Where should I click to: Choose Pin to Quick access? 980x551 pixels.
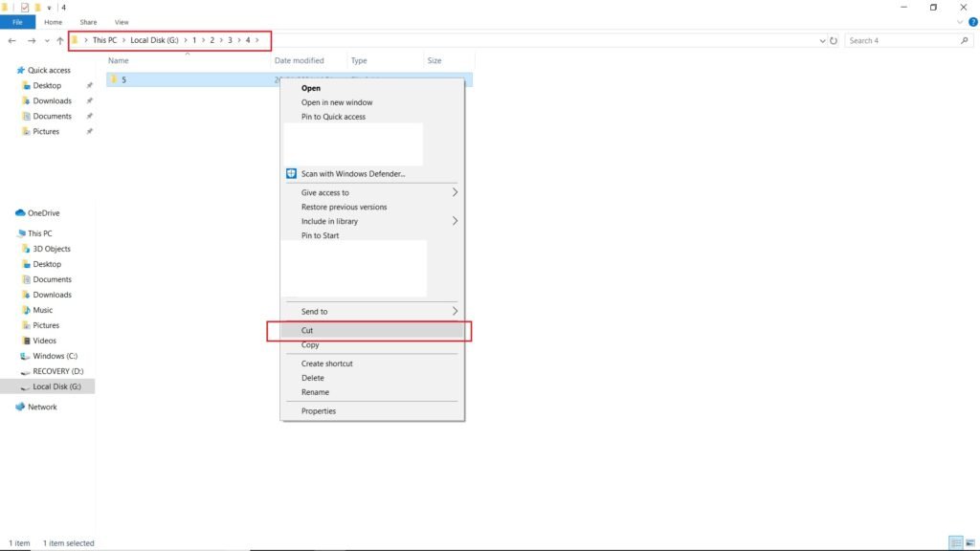[x=333, y=117]
